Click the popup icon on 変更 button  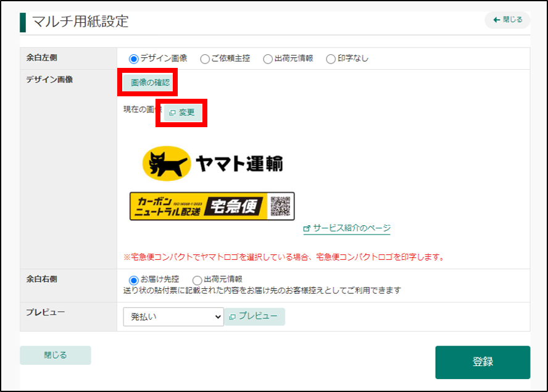(x=172, y=112)
